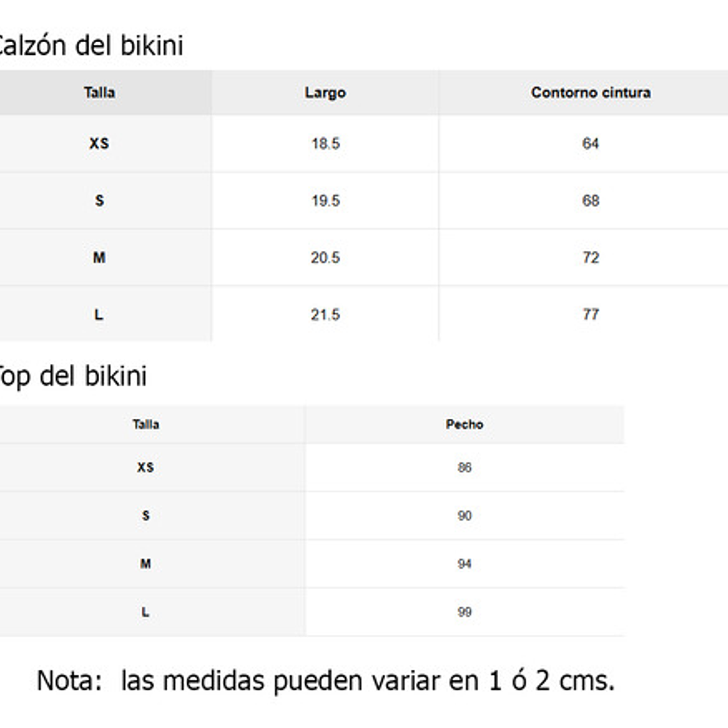This screenshot has height=728, width=728.
Task: Click the 99 Pecho value
Action: 464,612
